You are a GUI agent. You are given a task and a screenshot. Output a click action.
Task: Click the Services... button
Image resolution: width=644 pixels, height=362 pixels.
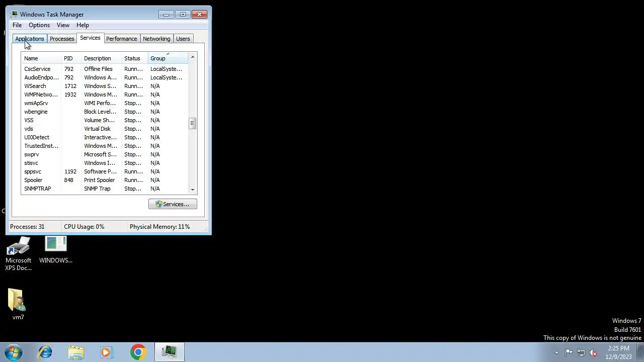(x=173, y=204)
